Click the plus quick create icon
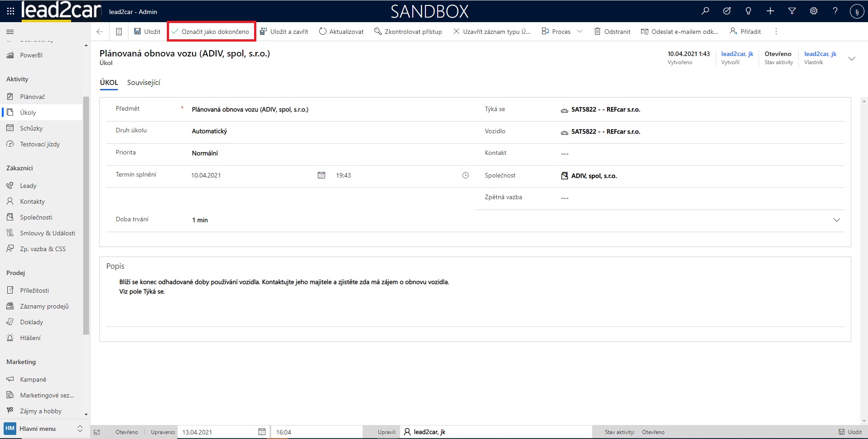Image resolution: width=868 pixels, height=439 pixels. [770, 11]
